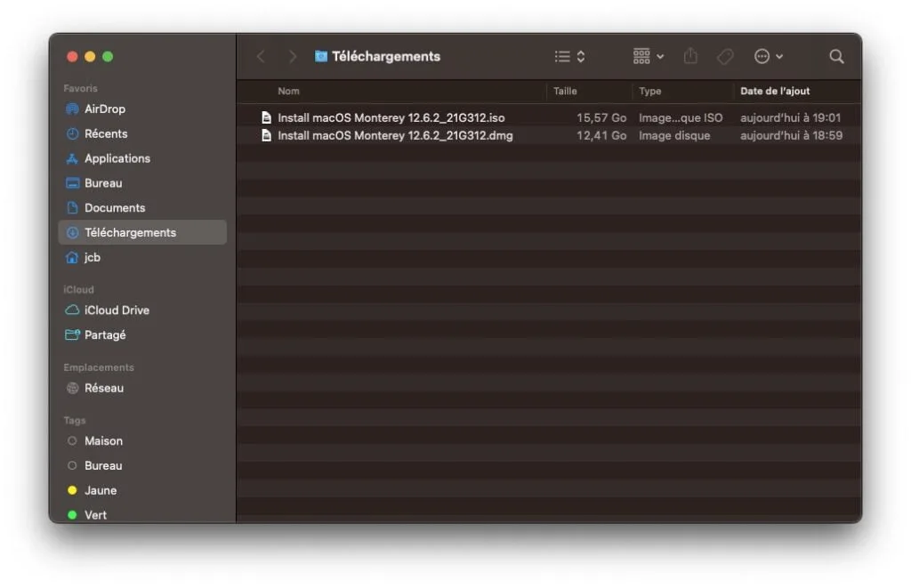Click the 12,41 Go size cell
911x588 pixels.
(601, 135)
